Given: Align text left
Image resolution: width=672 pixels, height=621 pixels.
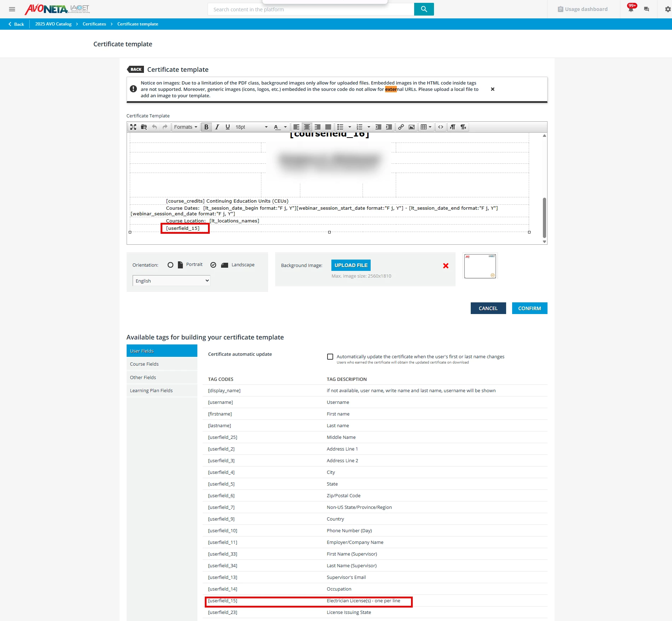Looking at the screenshot, I should tap(296, 127).
